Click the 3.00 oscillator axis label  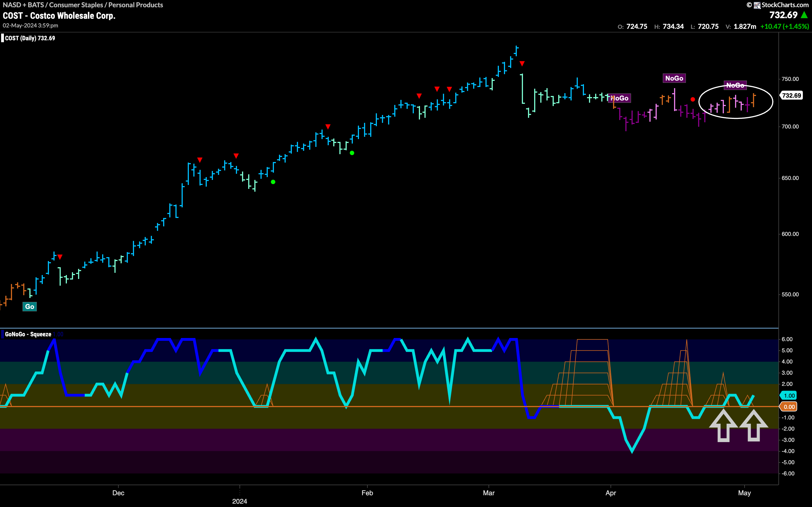click(787, 372)
